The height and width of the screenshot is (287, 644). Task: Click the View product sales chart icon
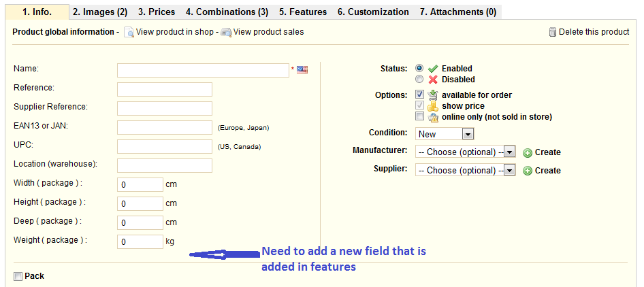pyautogui.click(x=226, y=33)
